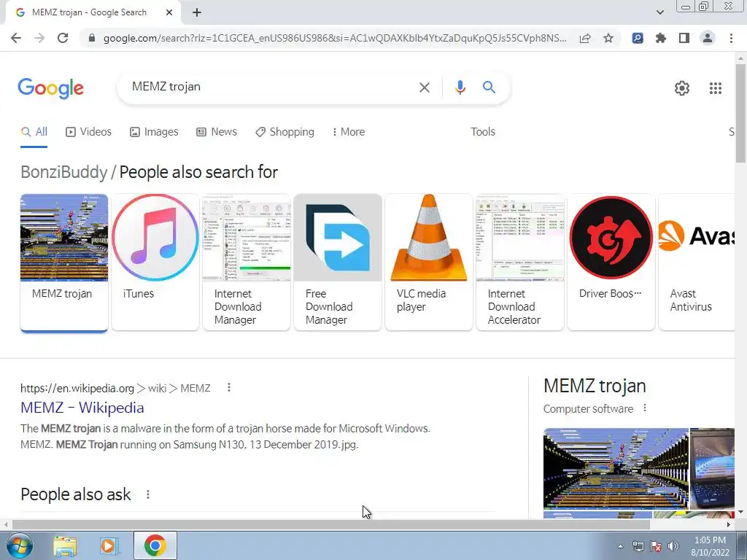Click the share page icon in address bar
747x560 pixels.
click(x=585, y=38)
